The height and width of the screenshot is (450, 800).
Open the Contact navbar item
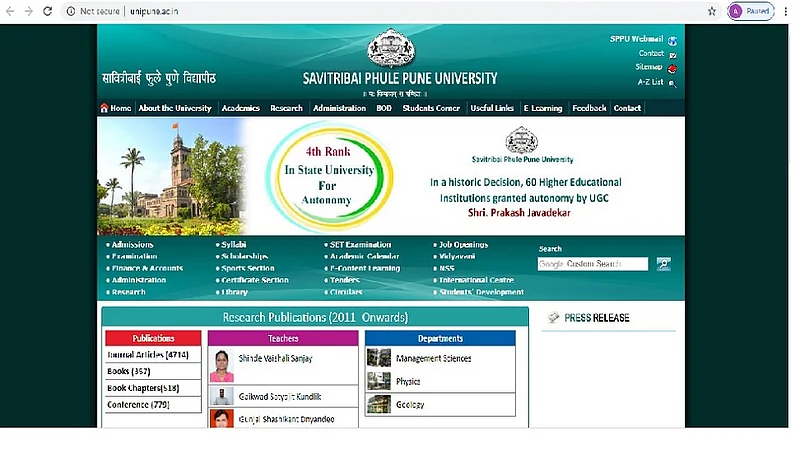[627, 108]
